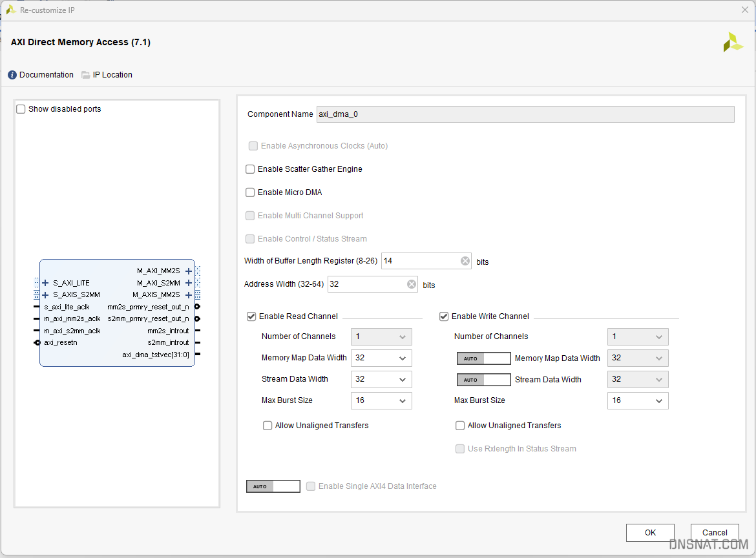Expand the M_AXI_S2MM interface plus icon

tap(189, 283)
